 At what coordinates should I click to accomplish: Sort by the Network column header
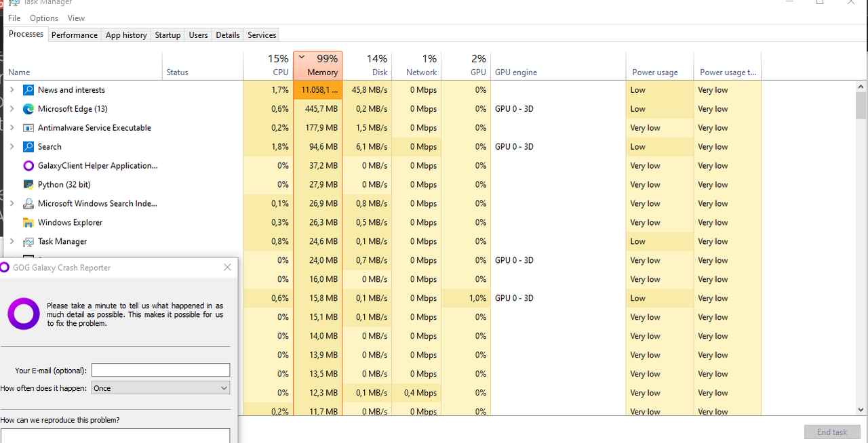pos(416,66)
